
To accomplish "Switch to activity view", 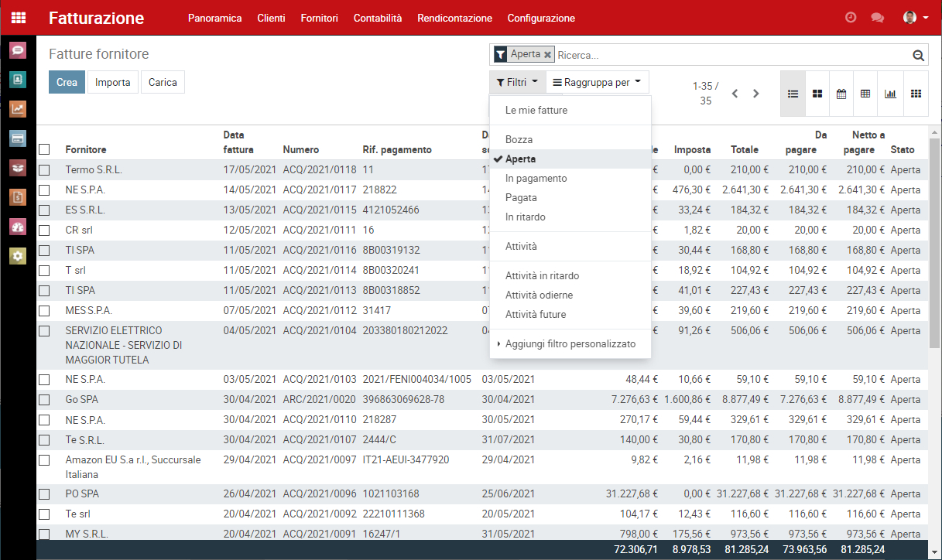I will pos(916,94).
